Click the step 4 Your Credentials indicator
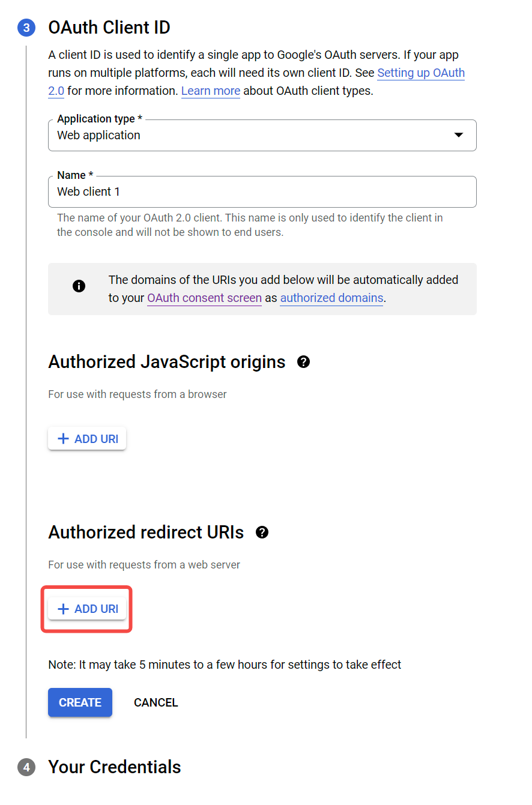Image resolution: width=532 pixels, height=805 pixels. (x=26, y=767)
